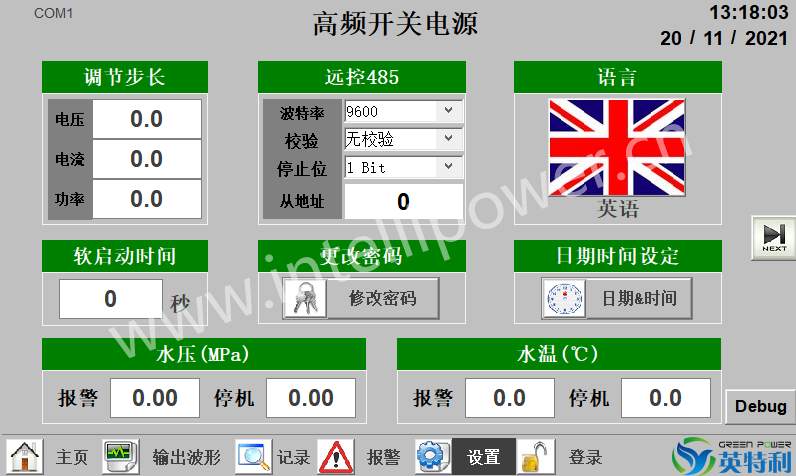Click the records magnifier icon
The width and height of the screenshot is (796, 476).
[x=254, y=456]
